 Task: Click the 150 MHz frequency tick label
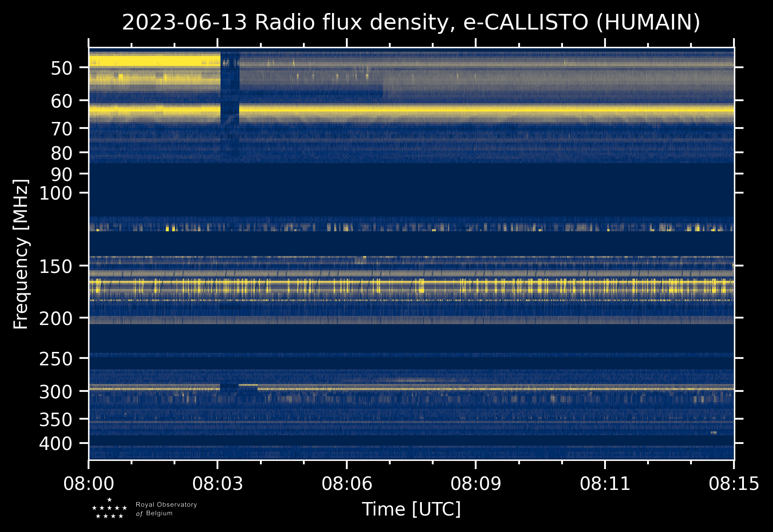(56, 266)
